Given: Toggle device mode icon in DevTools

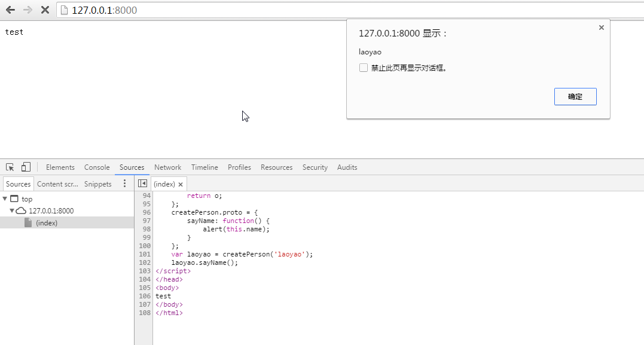Looking at the screenshot, I should [x=26, y=167].
